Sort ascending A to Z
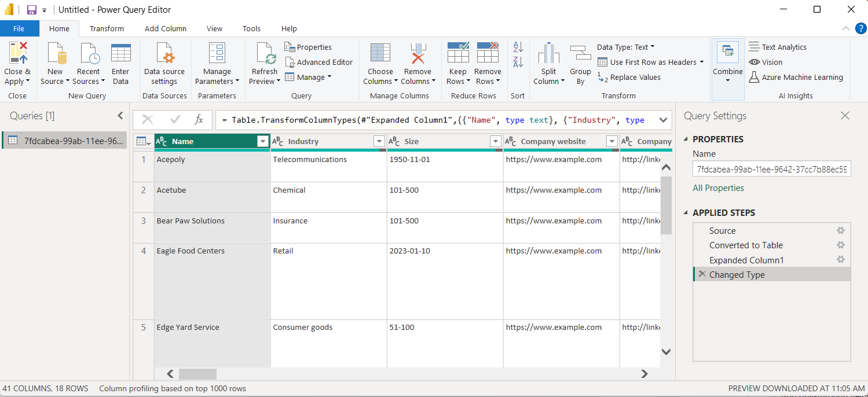 (518, 47)
